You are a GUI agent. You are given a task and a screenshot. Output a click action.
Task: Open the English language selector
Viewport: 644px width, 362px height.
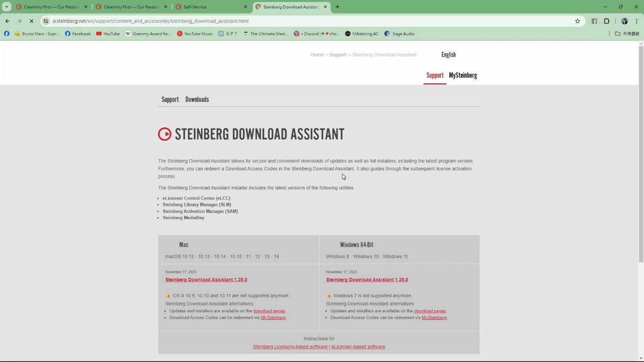pos(448,55)
